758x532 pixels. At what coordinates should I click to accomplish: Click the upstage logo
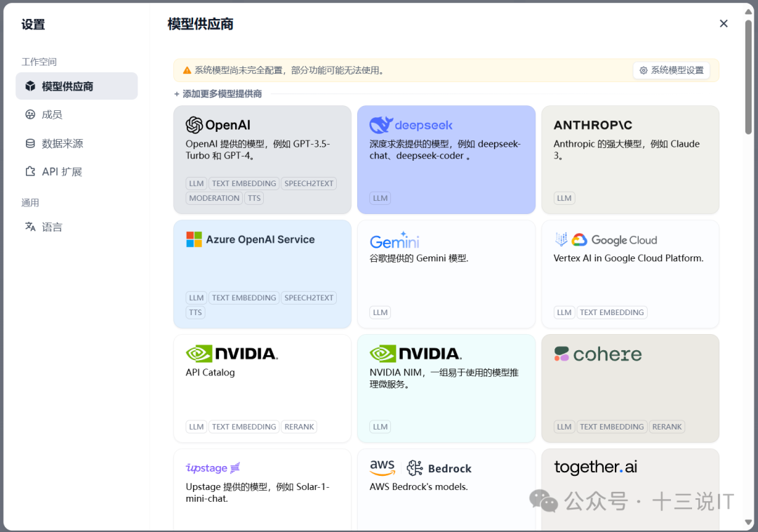[x=213, y=467]
